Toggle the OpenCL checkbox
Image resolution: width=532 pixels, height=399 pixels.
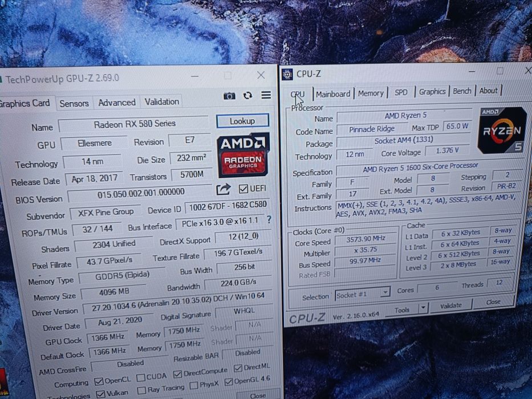(99, 381)
